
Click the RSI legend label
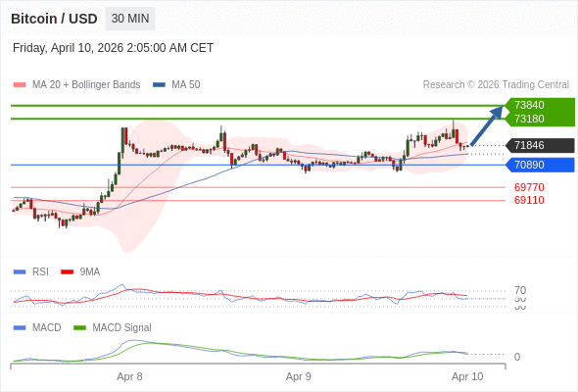(x=40, y=272)
